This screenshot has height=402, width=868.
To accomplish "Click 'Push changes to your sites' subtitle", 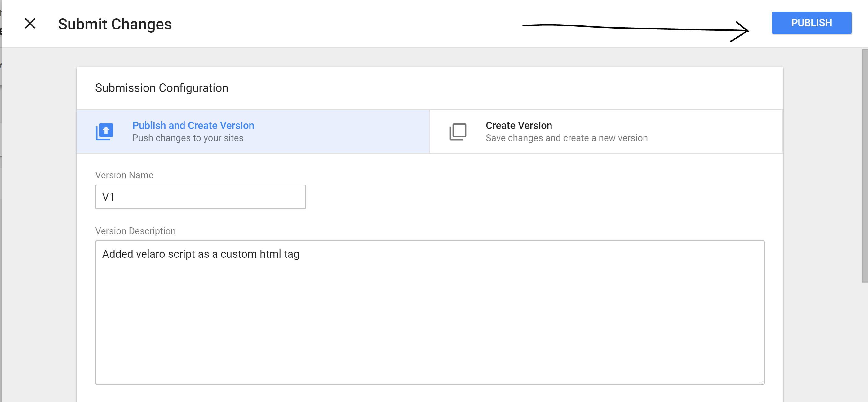I will pyautogui.click(x=188, y=138).
